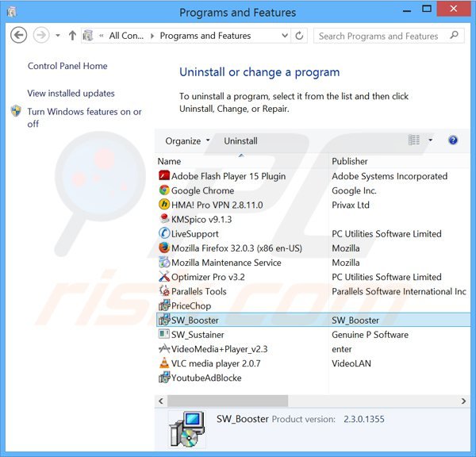Click the search magnifier icon
Image resolution: width=476 pixels, height=457 pixels.
(454, 35)
